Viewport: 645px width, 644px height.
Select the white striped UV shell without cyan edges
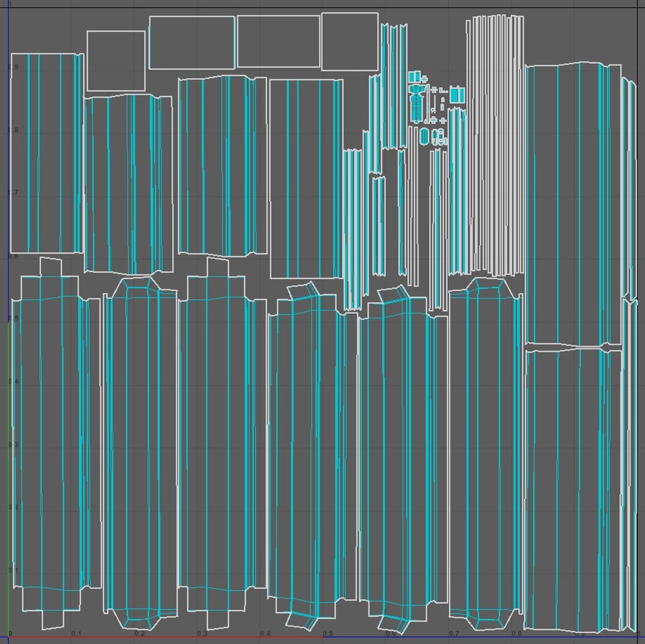coord(495,145)
